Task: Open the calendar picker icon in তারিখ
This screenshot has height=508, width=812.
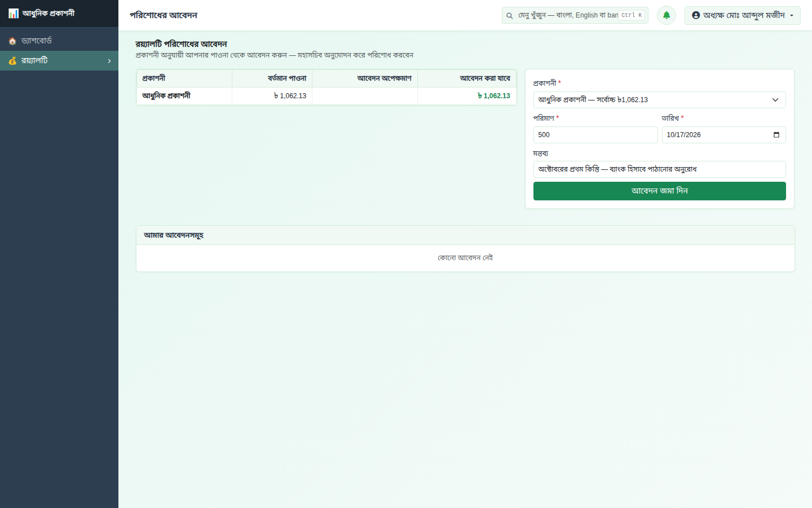Action: click(x=776, y=135)
